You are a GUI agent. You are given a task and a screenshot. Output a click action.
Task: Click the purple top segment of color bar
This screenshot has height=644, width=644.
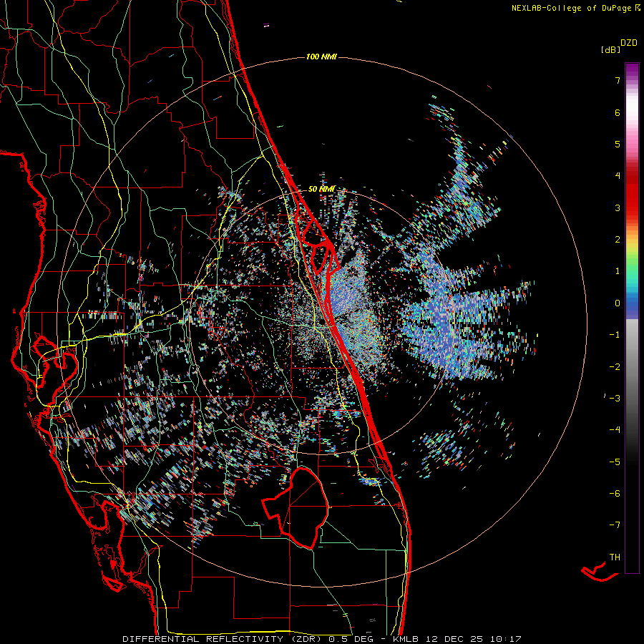tap(632, 70)
